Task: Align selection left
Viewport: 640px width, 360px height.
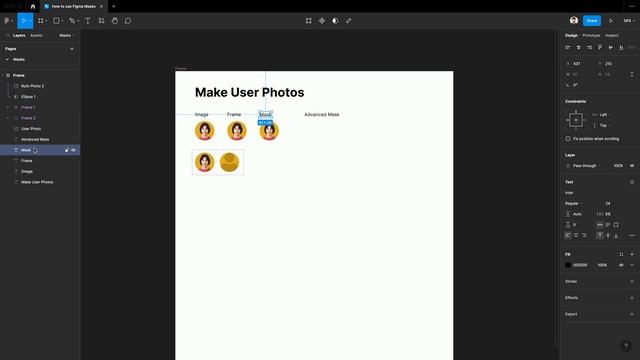Action: [x=568, y=47]
